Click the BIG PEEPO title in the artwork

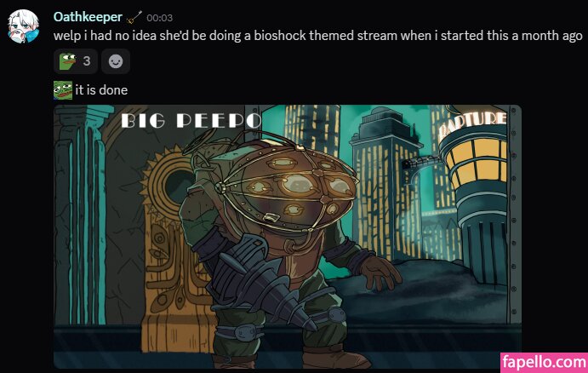[191, 121]
